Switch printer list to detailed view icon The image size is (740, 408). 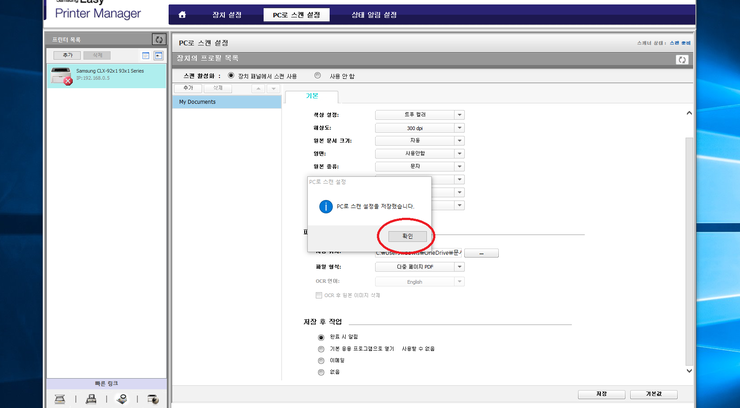pyautogui.click(x=159, y=56)
